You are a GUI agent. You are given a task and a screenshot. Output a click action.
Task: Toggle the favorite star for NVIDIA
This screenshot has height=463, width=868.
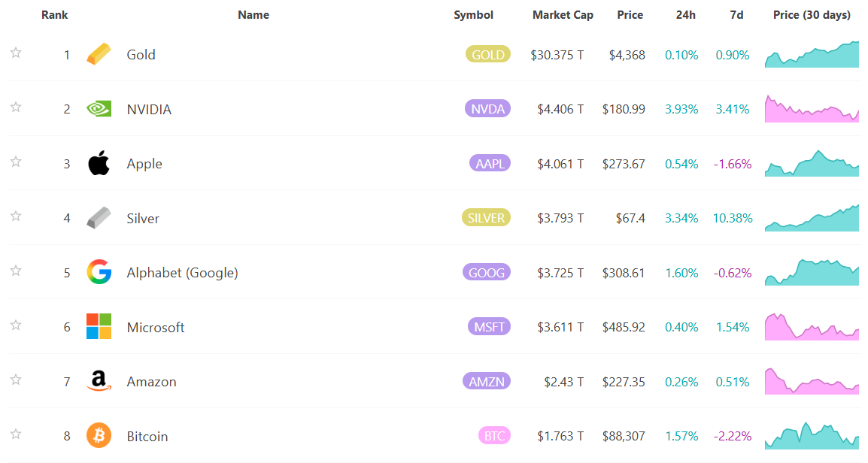tap(16, 107)
